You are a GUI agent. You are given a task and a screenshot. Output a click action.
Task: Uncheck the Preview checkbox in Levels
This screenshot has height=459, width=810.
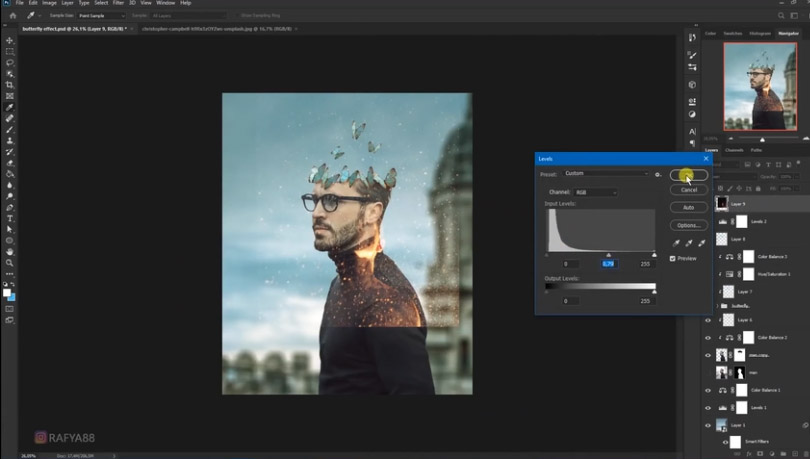(673, 258)
